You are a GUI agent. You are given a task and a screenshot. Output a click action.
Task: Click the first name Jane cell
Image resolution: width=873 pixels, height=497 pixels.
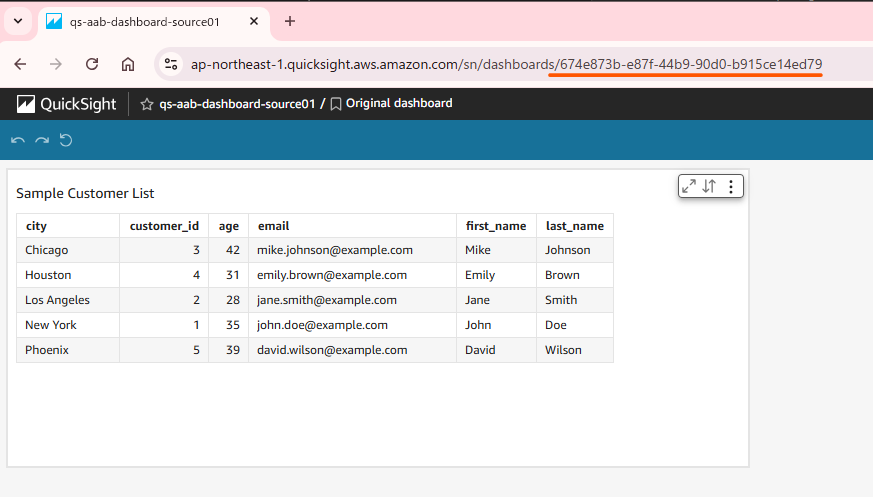[496, 300]
